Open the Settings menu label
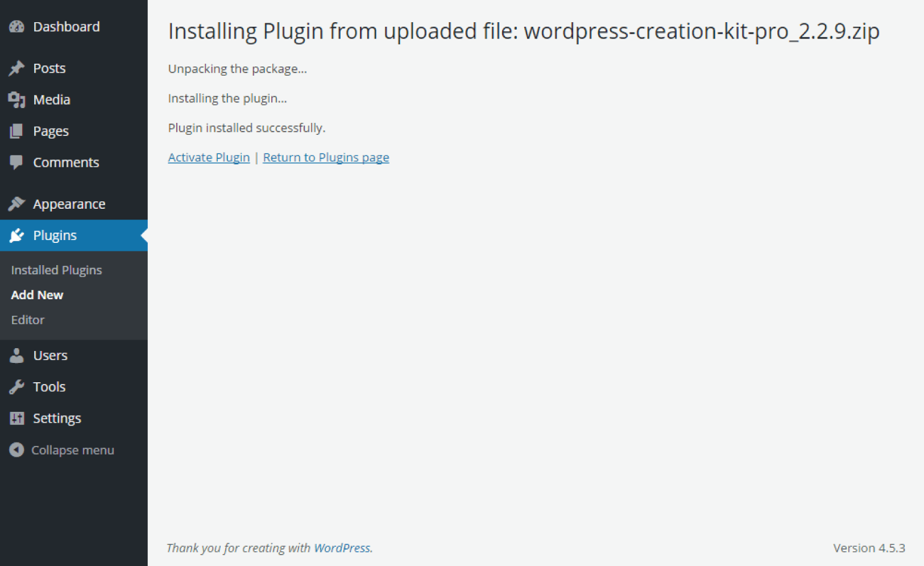This screenshot has height=566, width=924. click(x=57, y=419)
